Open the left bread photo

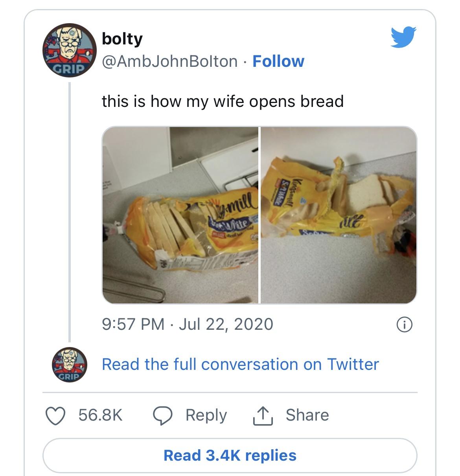tap(180, 215)
